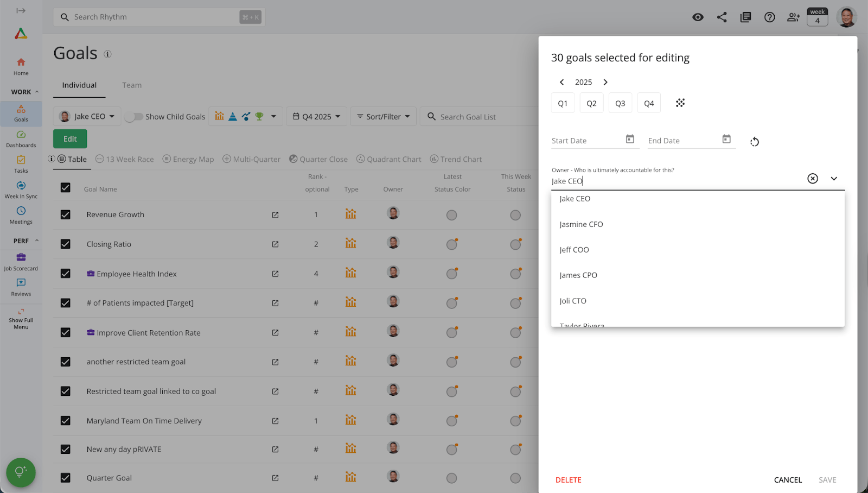Open the End Date calendar picker
Image resolution: width=868 pixels, height=493 pixels.
pos(726,140)
